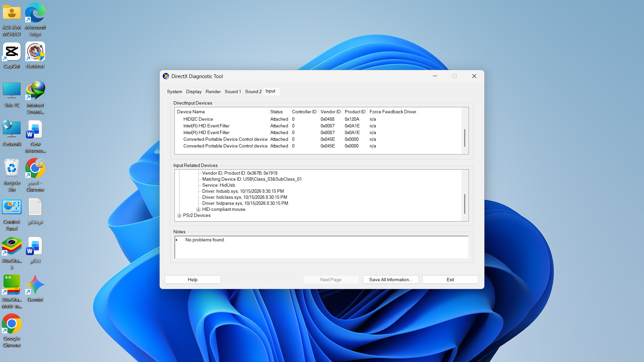The image size is (644, 362).
Task: Select the Internet Download Manager shortcut
Action: click(x=35, y=97)
